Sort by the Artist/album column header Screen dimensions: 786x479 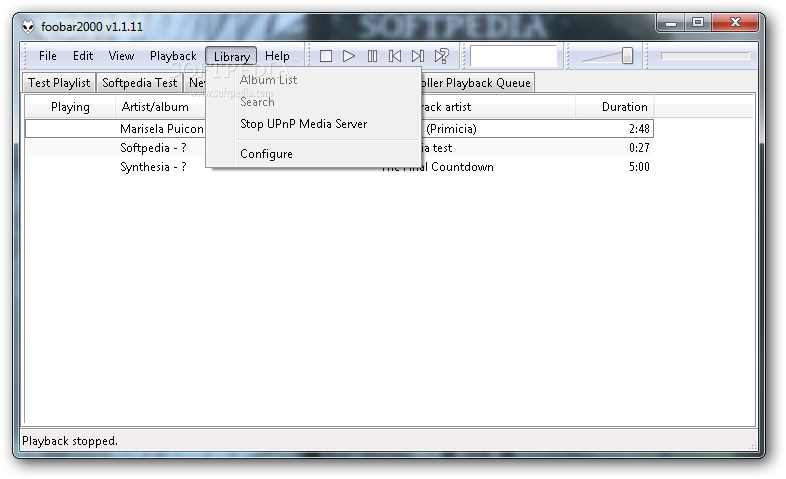[155, 107]
